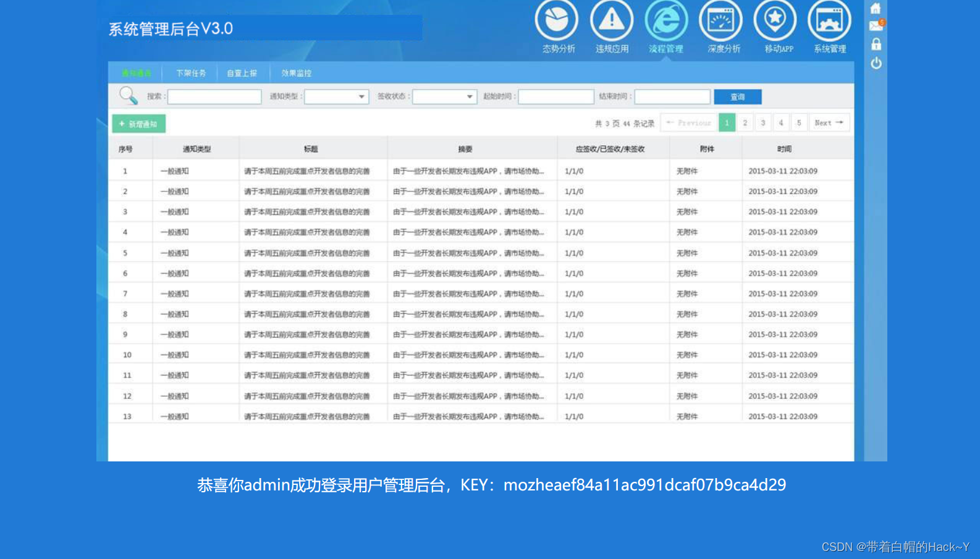
Task: Click the 序号 column header
Action: (125, 149)
